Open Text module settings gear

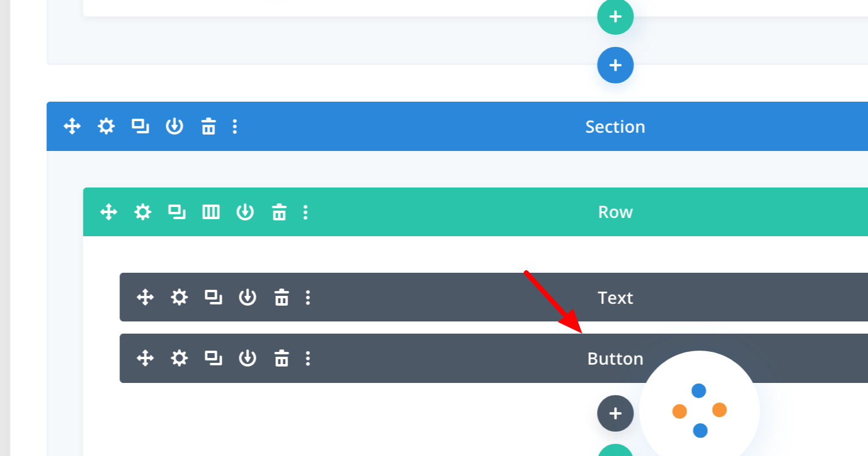[179, 297]
